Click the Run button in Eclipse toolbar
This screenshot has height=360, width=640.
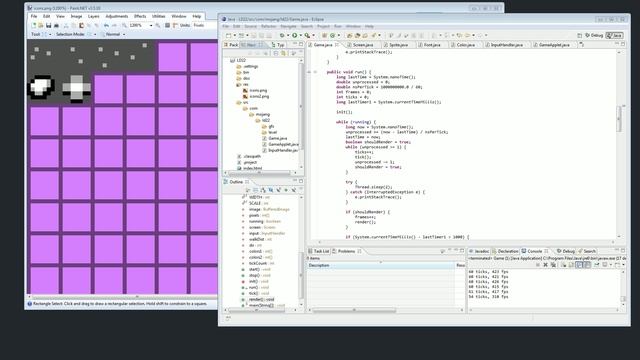294,36
